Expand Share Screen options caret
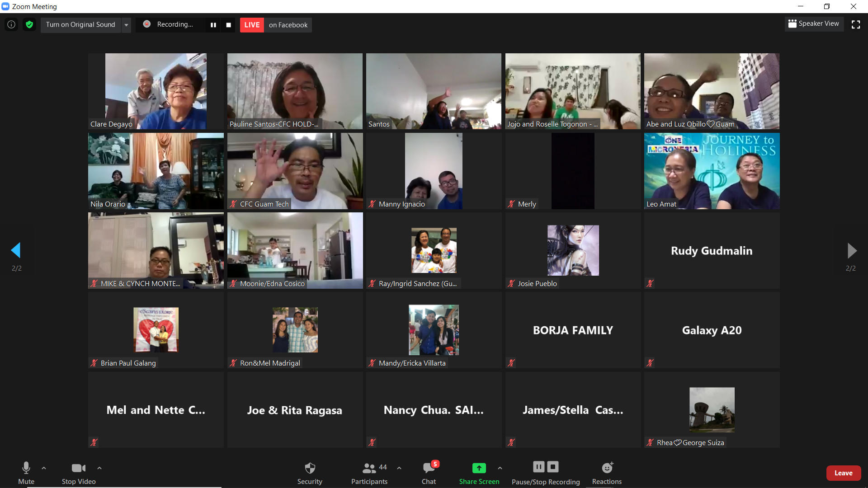Screen dimensions: 868x488 tap(500, 468)
